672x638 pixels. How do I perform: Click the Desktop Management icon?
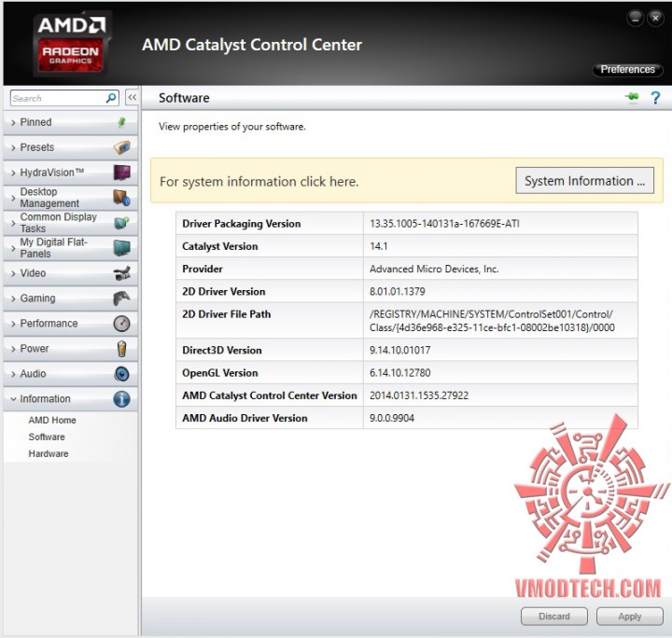pos(122,198)
